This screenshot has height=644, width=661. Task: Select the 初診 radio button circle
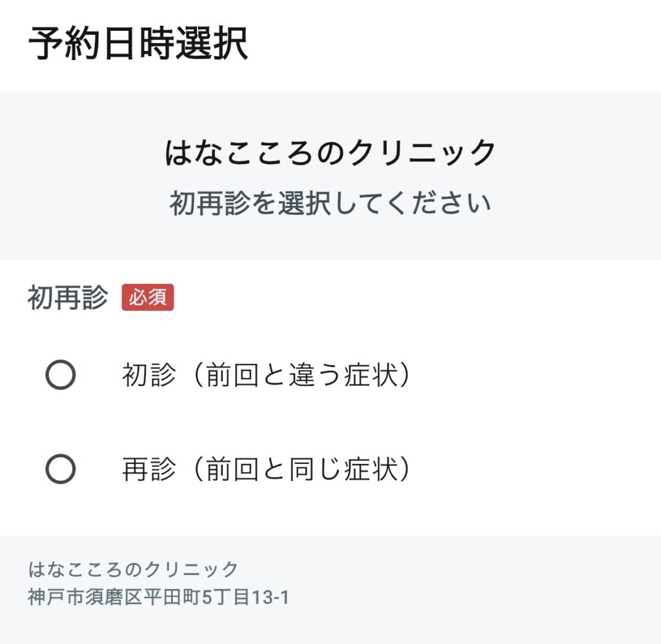click(61, 375)
